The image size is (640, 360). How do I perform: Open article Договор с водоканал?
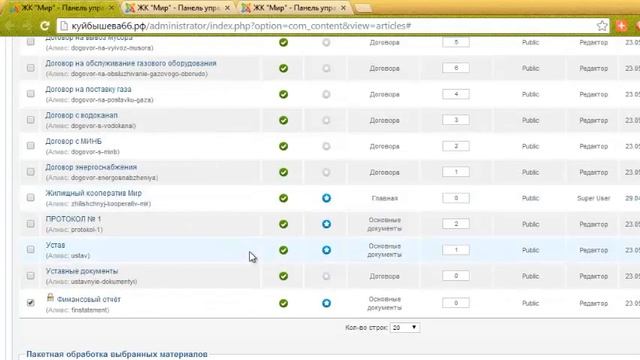point(81,116)
